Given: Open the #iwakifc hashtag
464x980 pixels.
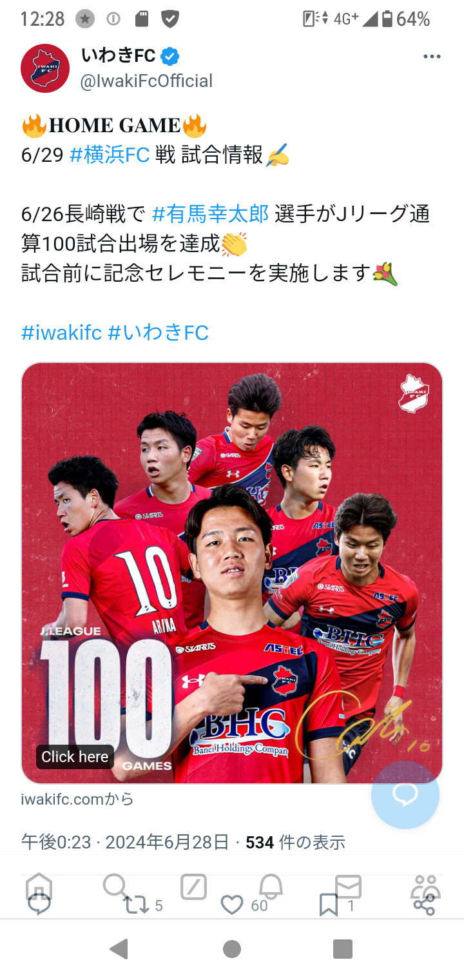Looking at the screenshot, I should (62, 333).
